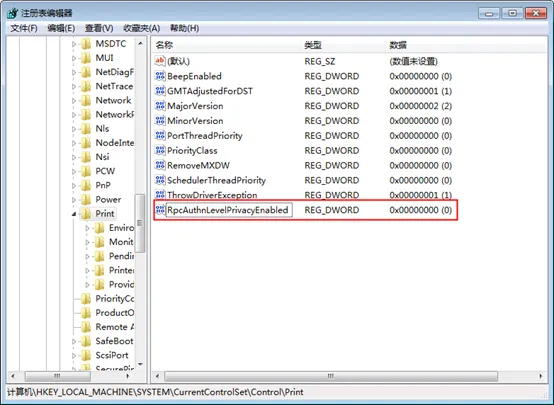Click the RemoveMXDW DWORD icon
This screenshot has height=405, width=554.
(160, 165)
